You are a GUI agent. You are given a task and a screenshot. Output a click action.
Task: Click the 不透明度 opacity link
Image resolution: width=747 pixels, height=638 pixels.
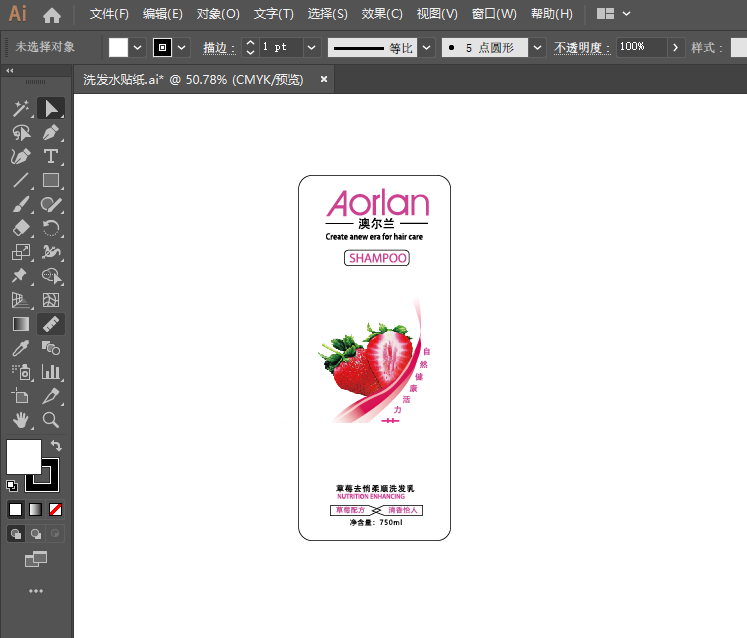tap(580, 48)
